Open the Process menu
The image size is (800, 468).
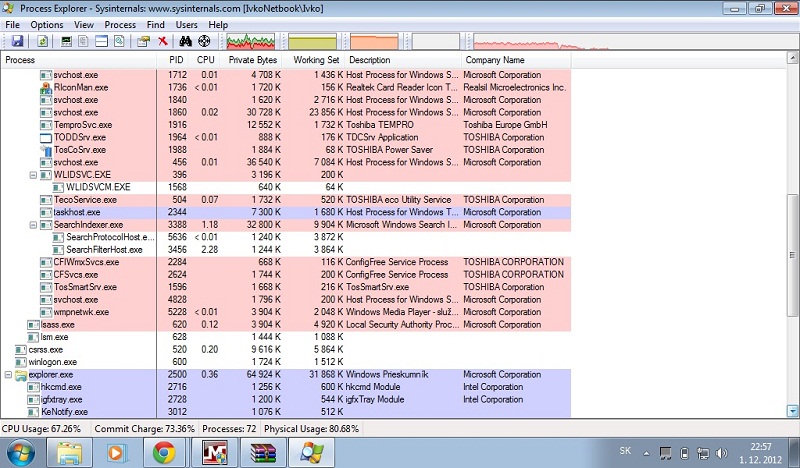(x=120, y=24)
